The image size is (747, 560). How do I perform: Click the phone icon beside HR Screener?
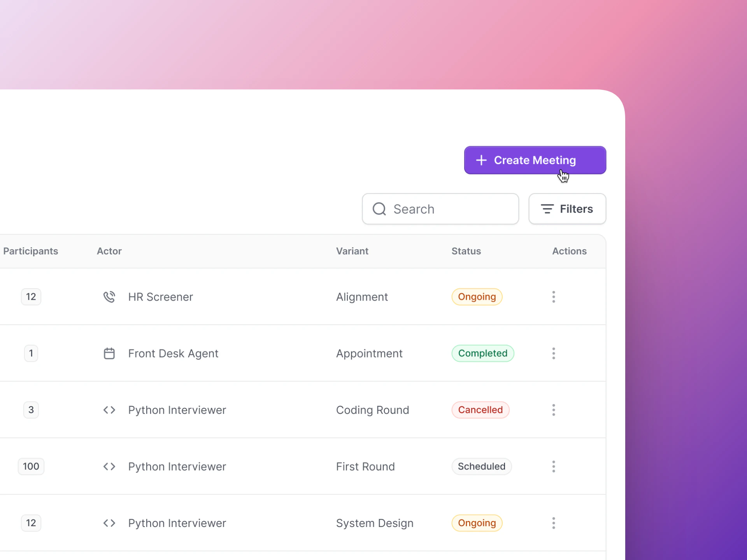pos(109,297)
